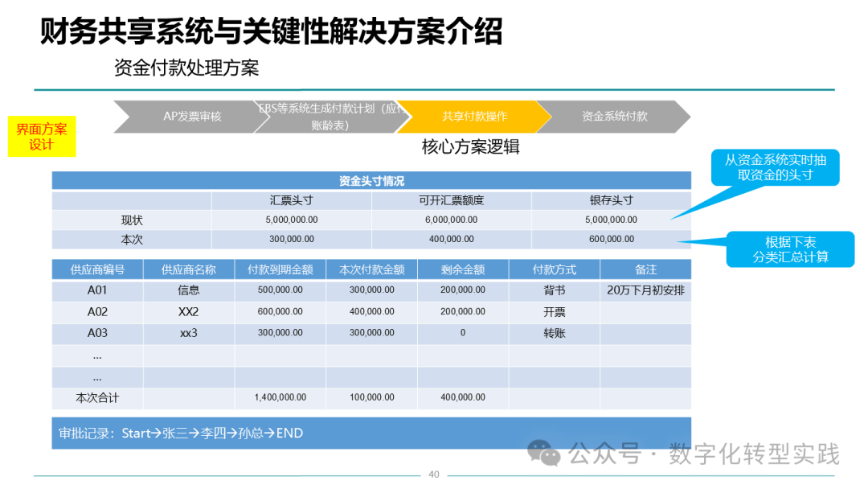Click 本次付款金额 cell in row A03
Viewport: 868px width, 489px height.
pyautogui.click(x=371, y=333)
